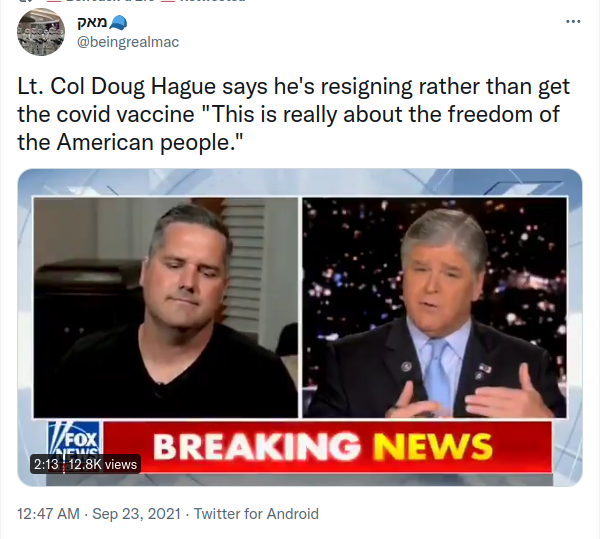This screenshot has width=611, height=539.
Task: Click the left video panel with man in black shirt
Action: tap(165, 307)
